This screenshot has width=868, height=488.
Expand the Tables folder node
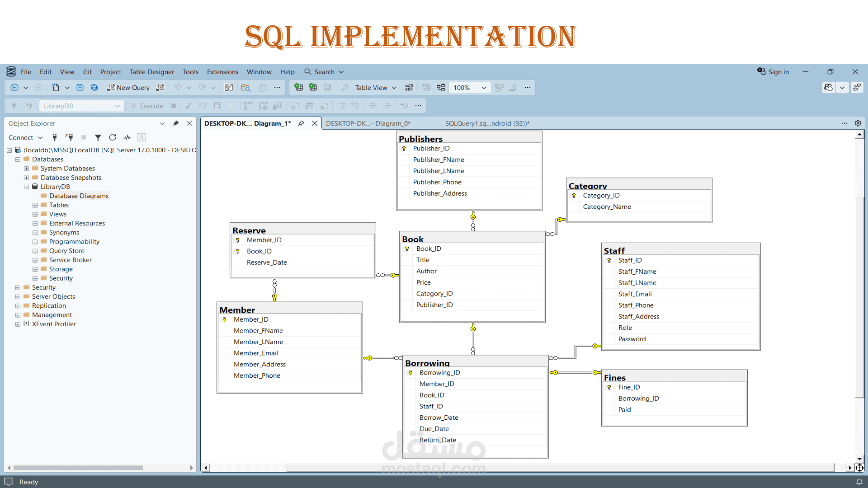(x=35, y=205)
